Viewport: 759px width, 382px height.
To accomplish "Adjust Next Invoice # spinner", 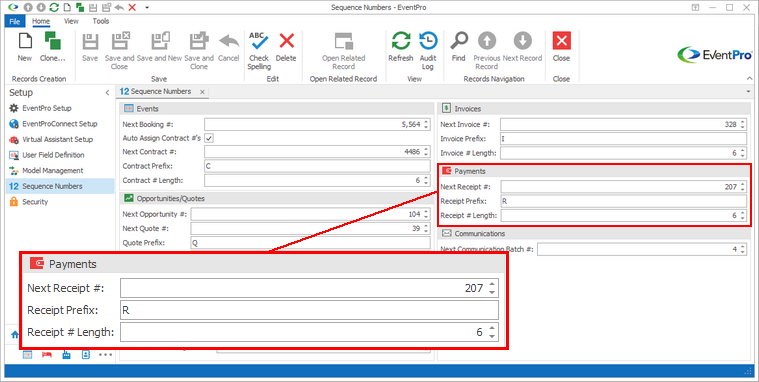I will coord(743,124).
